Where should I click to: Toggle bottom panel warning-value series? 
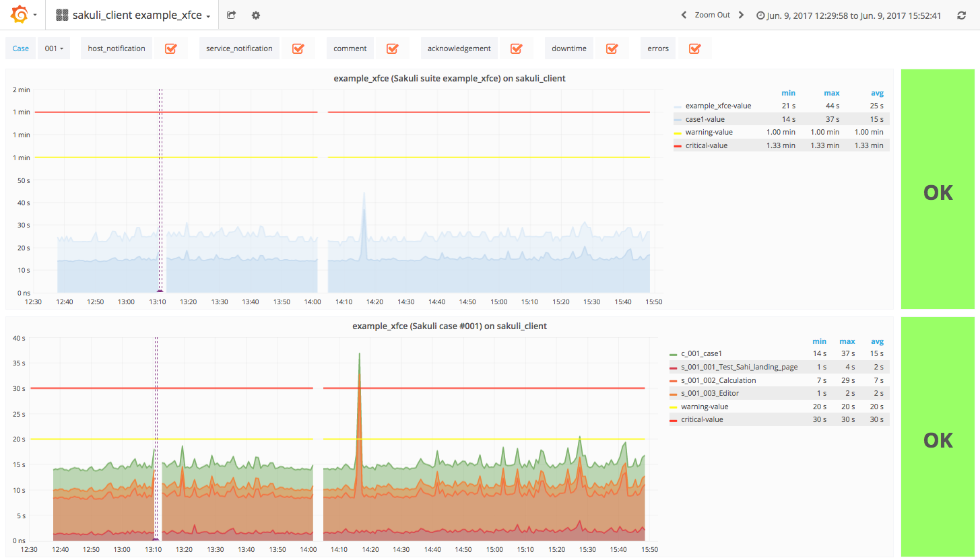tap(705, 407)
